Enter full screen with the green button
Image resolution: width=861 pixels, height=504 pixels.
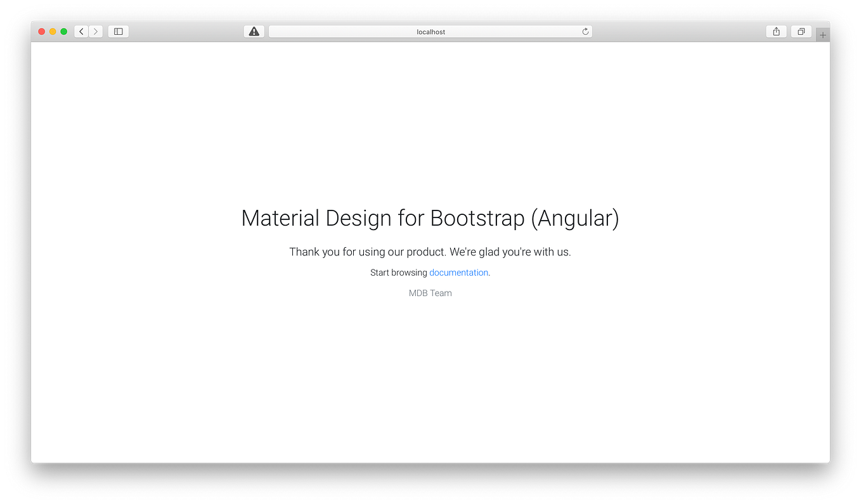[63, 31]
